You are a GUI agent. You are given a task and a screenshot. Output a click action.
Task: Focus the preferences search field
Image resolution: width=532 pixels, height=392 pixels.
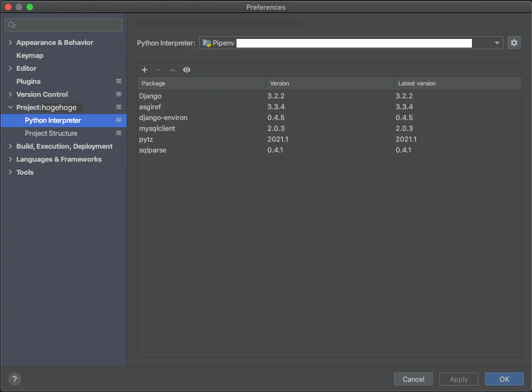pyautogui.click(x=63, y=25)
